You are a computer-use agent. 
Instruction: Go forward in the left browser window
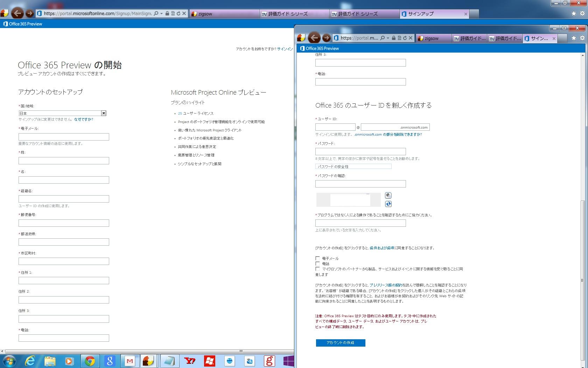pos(30,13)
